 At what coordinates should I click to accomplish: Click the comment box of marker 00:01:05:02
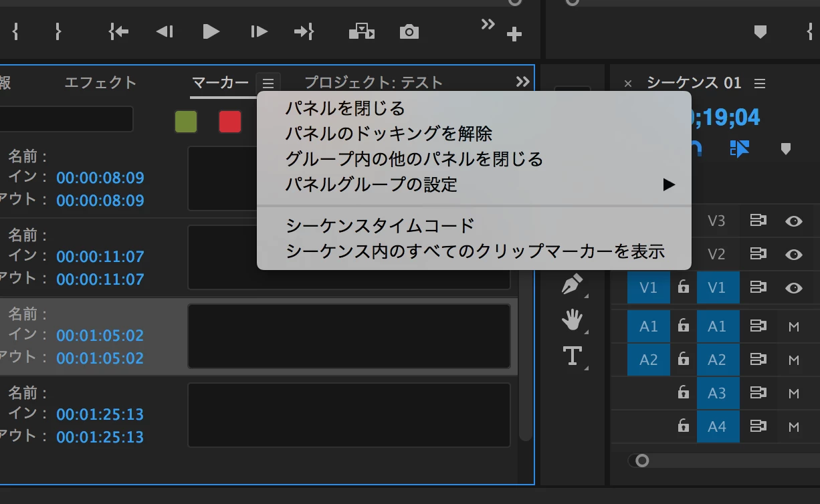coord(349,336)
